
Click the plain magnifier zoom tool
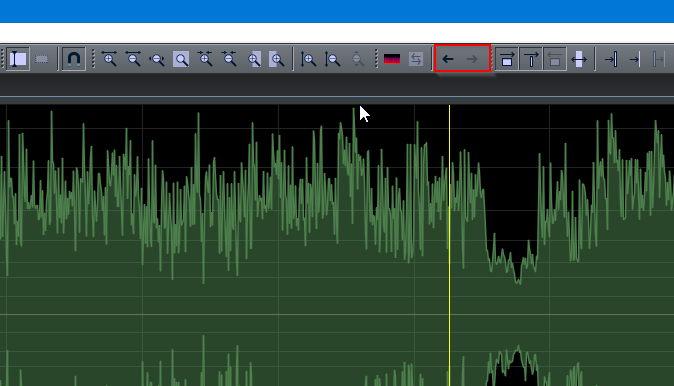181,59
